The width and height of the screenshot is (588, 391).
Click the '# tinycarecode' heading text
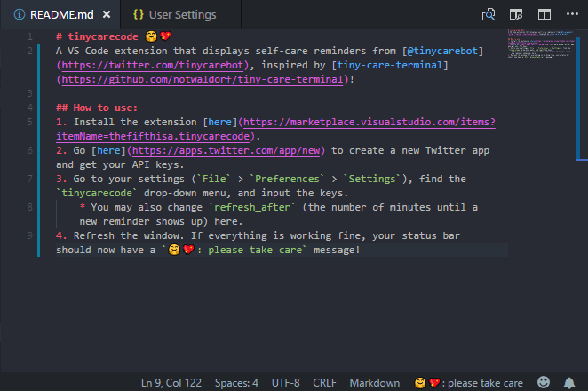pos(97,36)
